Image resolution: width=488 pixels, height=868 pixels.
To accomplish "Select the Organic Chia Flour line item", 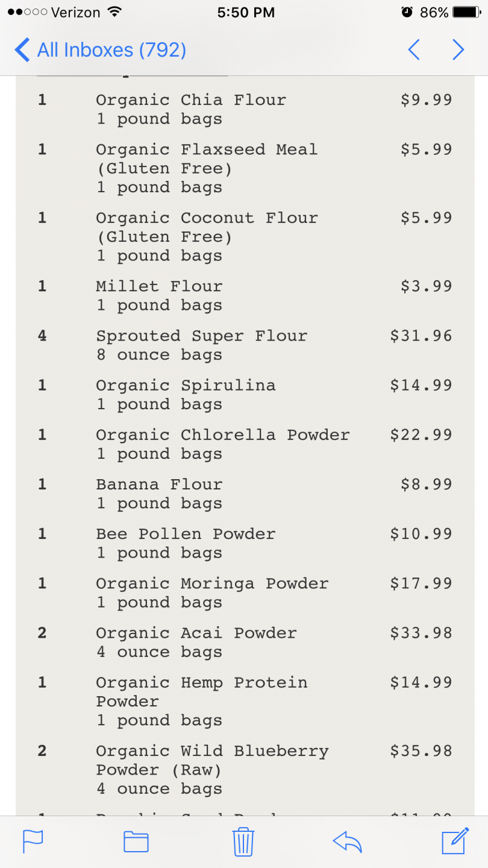I will (244, 109).
